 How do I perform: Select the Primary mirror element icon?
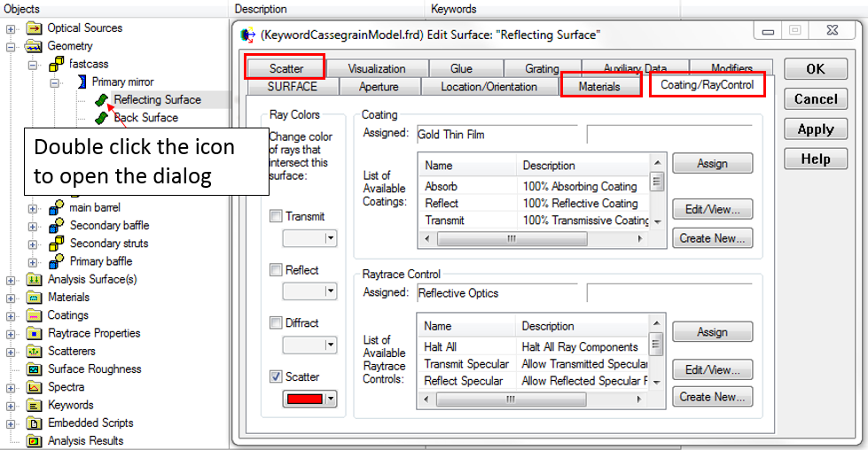point(81,82)
